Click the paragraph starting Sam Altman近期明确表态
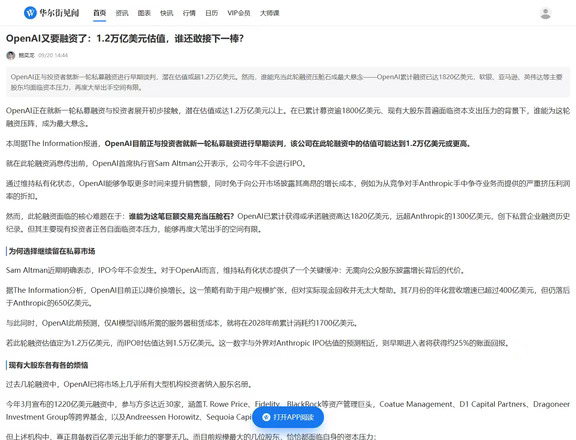This screenshot has height=440, width=576. pos(236,270)
